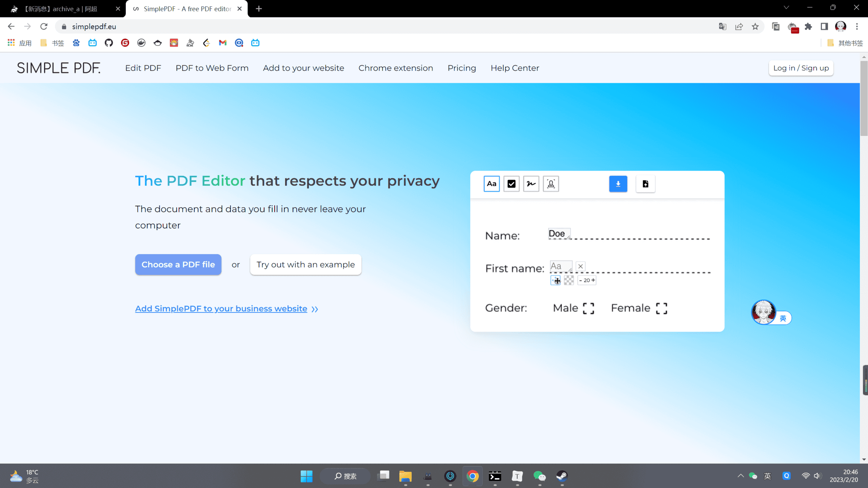Select the picture tool icon
The image size is (868, 488).
551,184
